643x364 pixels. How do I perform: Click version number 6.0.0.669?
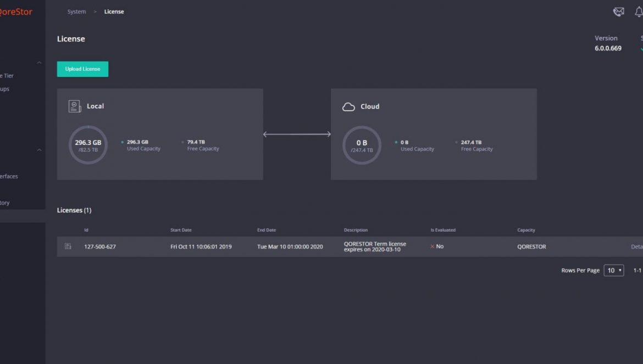click(x=608, y=48)
